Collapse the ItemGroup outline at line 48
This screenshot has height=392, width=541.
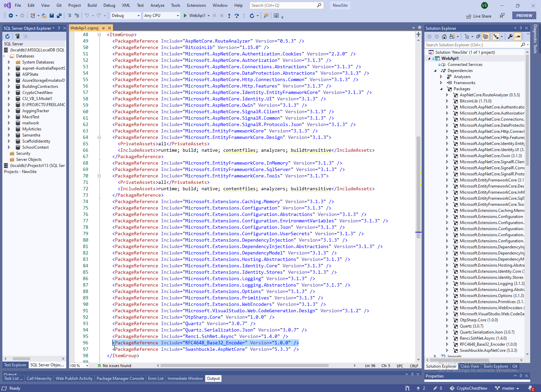99,34
